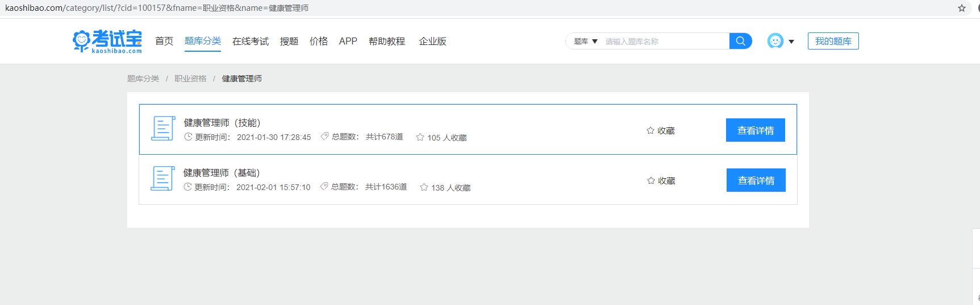This screenshot has height=305, width=980.
Task: Click the 138 人收藏 text
Action: (451, 188)
